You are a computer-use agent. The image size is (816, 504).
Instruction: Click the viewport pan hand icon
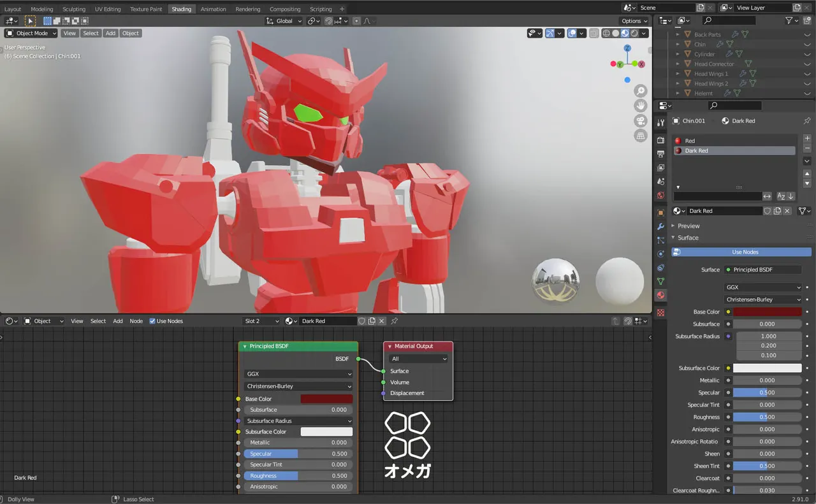click(x=641, y=106)
